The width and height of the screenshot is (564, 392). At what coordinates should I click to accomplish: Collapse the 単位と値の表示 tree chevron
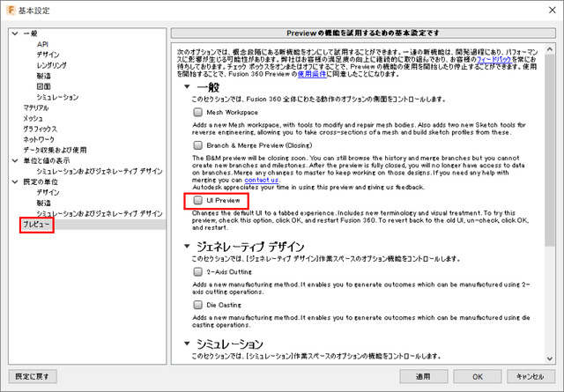point(15,160)
